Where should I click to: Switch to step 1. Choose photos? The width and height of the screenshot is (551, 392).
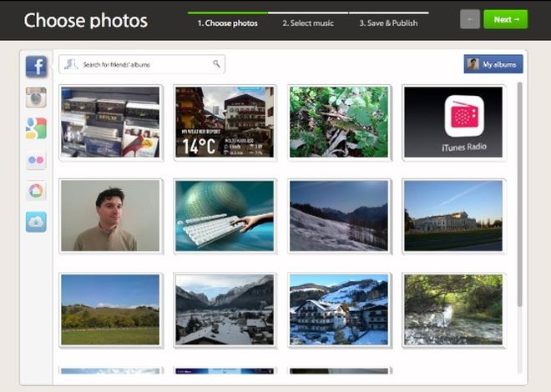[227, 23]
